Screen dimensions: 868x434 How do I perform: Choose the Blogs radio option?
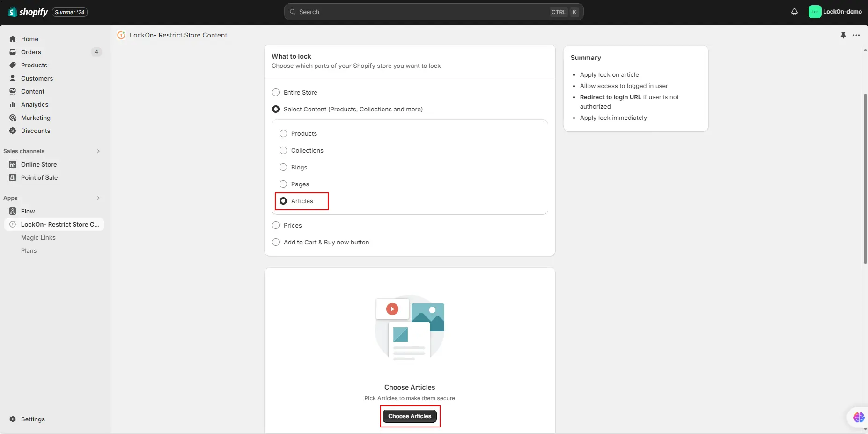(283, 167)
